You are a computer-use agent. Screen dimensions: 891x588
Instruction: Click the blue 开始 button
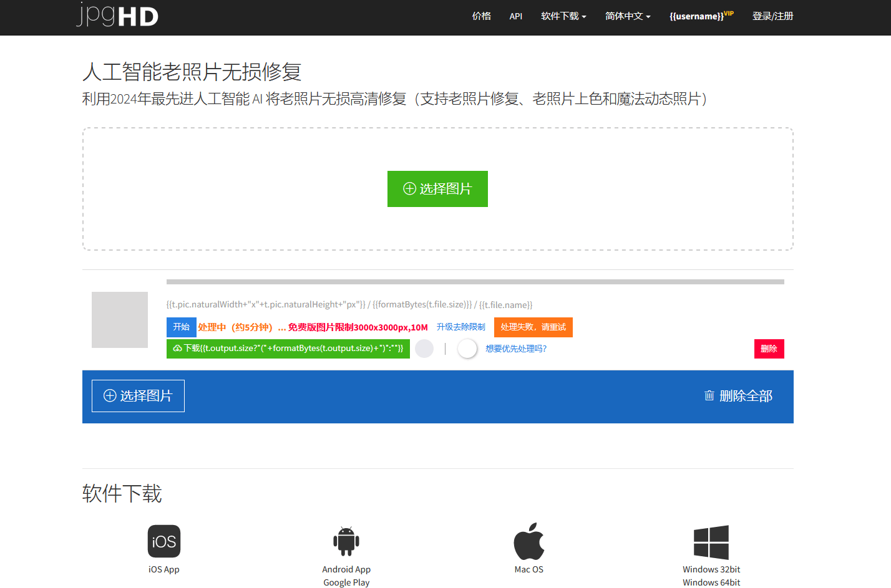tap(182, 327)
